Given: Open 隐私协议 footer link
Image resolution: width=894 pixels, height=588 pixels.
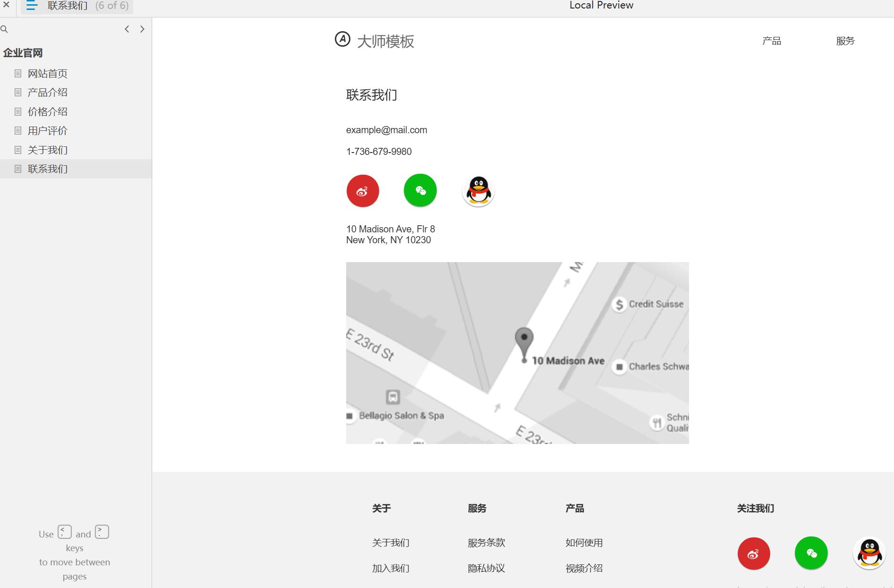Looking at the screenshot, I should [486, 568].
